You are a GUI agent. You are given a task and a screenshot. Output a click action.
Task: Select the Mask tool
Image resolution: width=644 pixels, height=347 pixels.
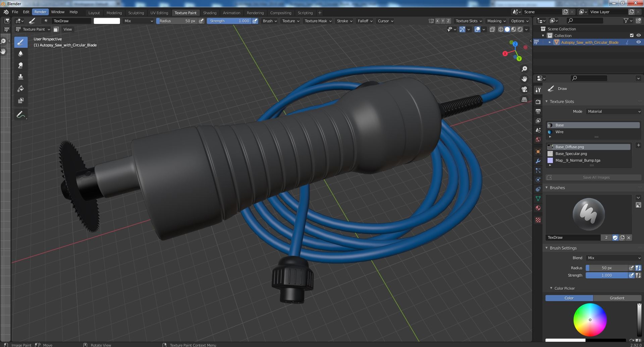click(20, 100)
